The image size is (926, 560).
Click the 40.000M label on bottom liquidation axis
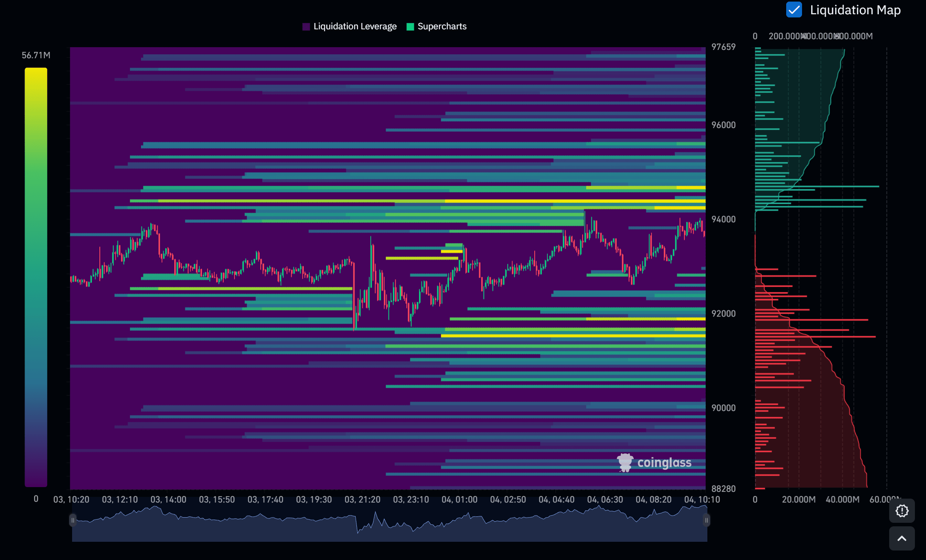coord(842,499)
